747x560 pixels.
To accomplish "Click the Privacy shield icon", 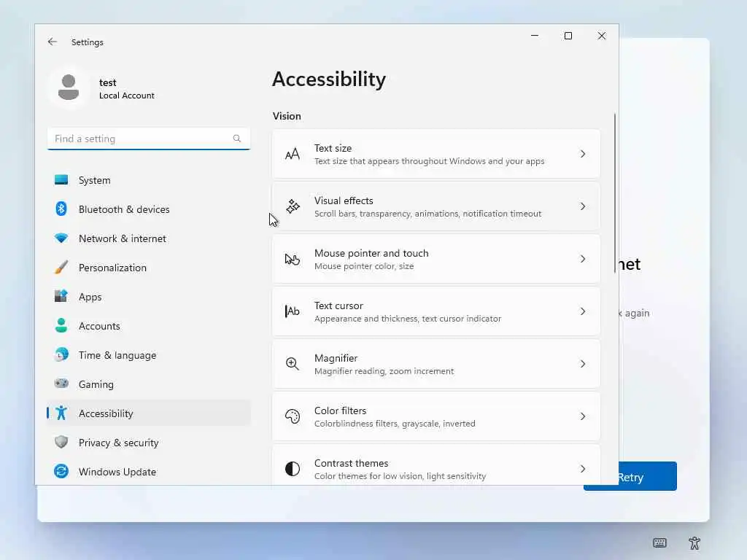I will tap(61, 442).
